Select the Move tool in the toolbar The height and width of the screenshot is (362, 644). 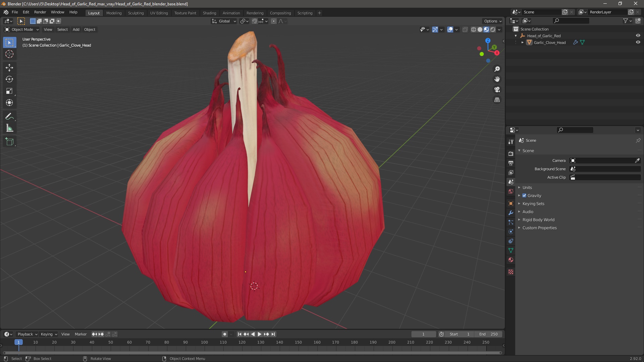tap(9, 68)
